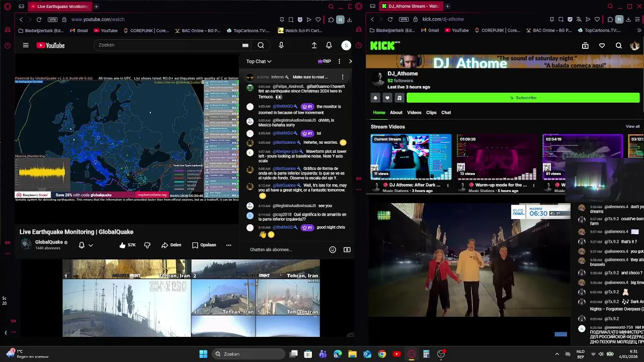Open more video actions ellipsis menu

click(x=228, y=245)
